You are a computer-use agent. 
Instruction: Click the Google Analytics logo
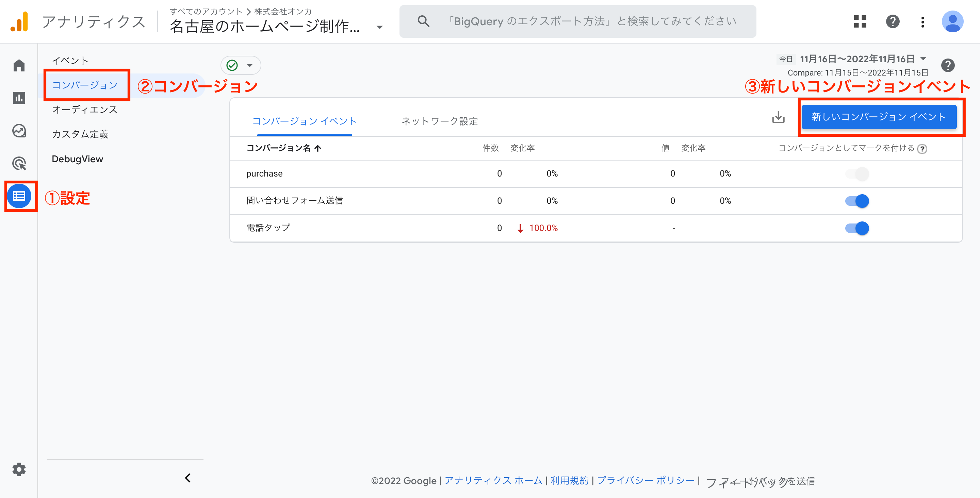[x=19, y=22]
